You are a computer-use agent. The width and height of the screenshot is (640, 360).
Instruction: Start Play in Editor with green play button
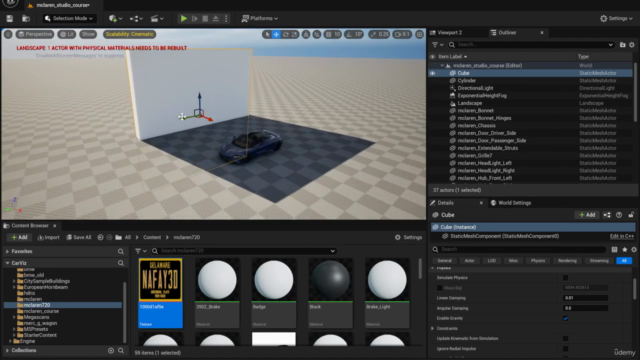pyautogui.click(x=184, y=18)
